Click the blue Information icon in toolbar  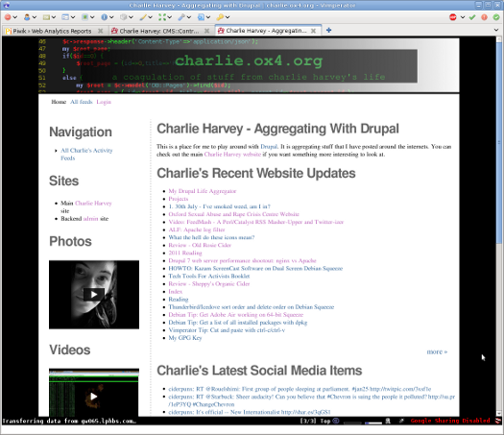(x=104, y=17)
